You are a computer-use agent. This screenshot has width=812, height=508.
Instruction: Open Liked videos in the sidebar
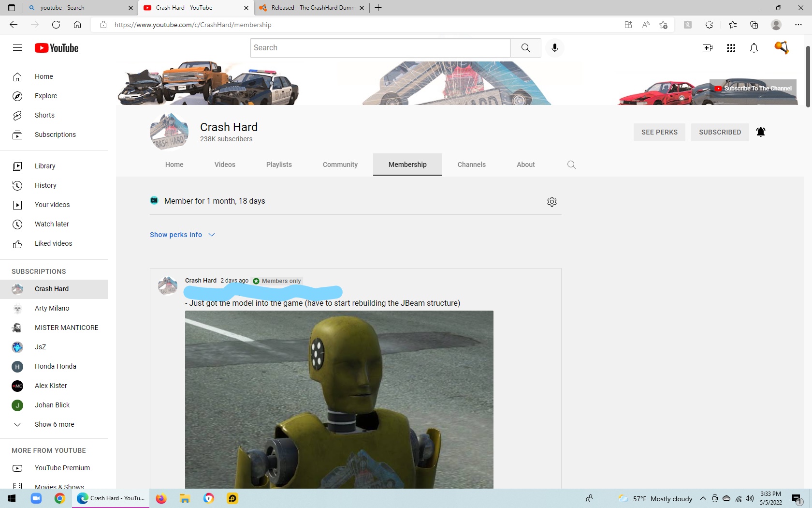coord(54,243)
